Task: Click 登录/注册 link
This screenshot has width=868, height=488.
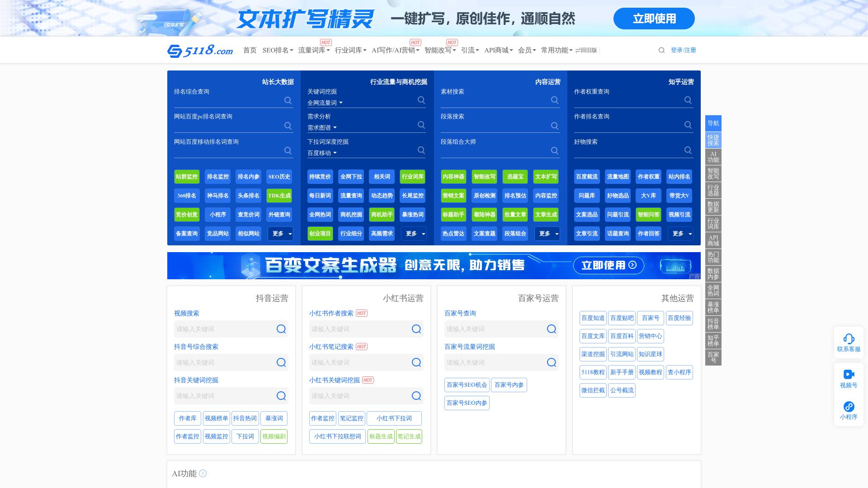Action: coord(683,50)
